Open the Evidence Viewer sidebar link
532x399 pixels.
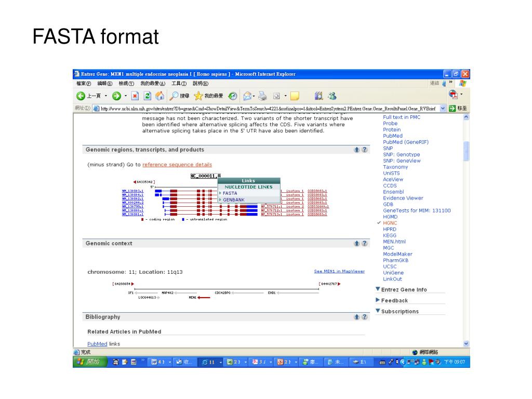tap(403, 198)
